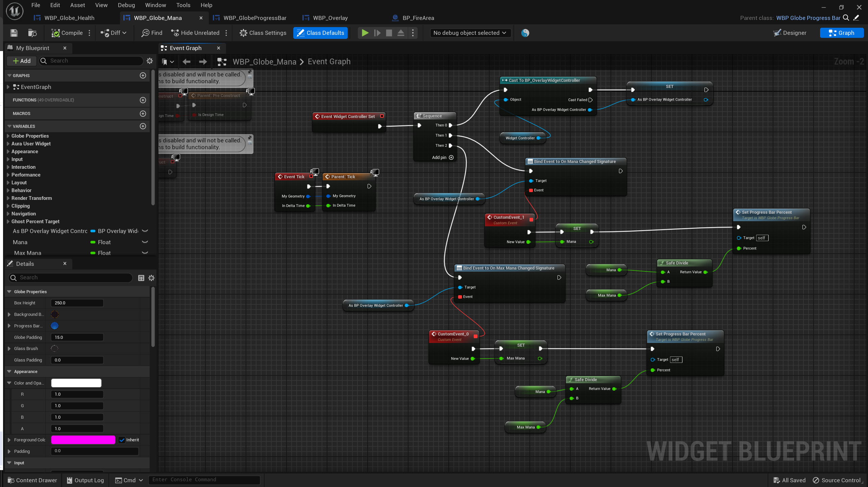This screenshot has width=868, height=487.
Task: Switch to the WBP_GlobeProgressBar tab
Action: 254,18
